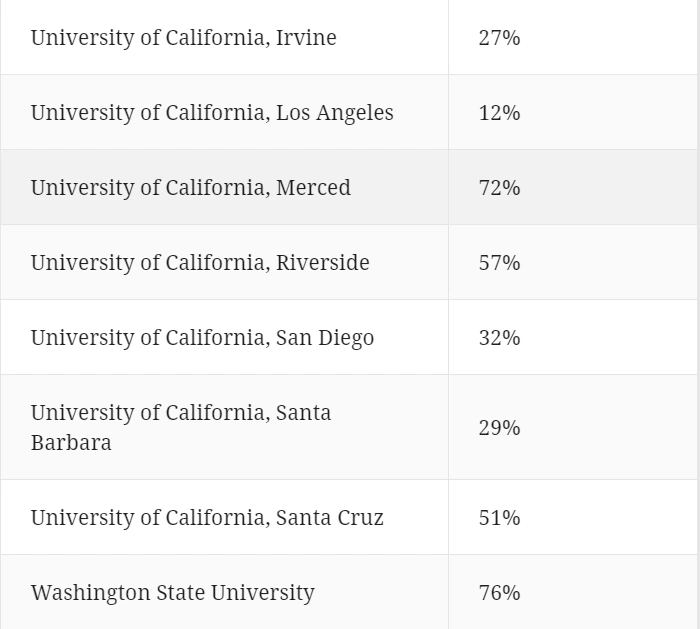Screen dimensions: 700x629
Task: Click University of California, Irvine name
Action: pos(183,38)
